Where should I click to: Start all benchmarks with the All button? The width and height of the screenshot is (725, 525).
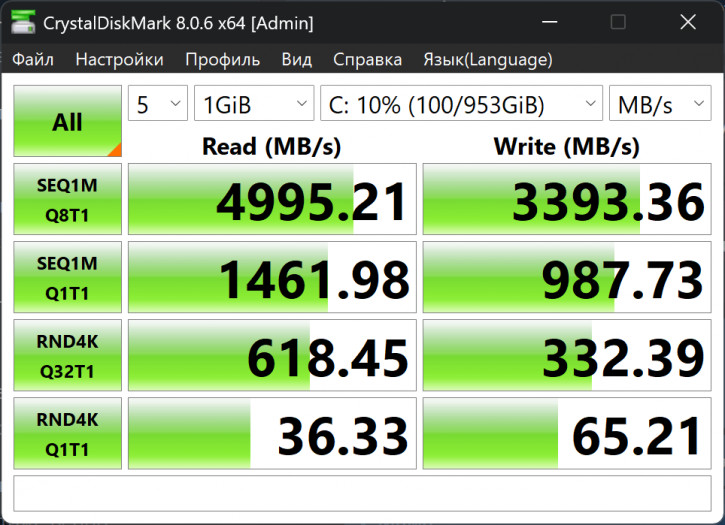[68, 121]
